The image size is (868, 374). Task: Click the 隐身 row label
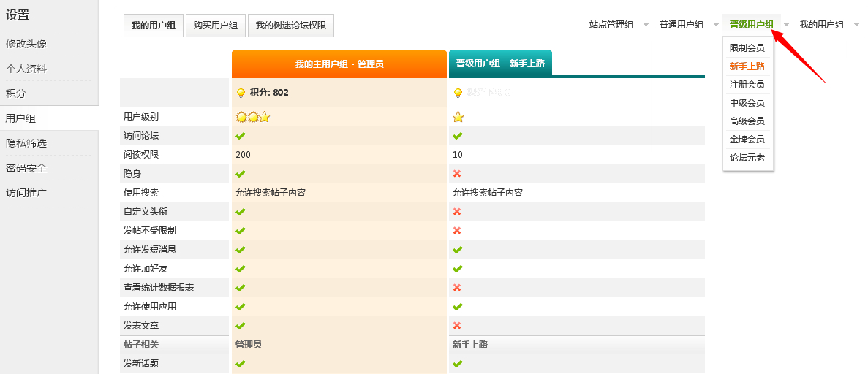(x=132, y=174)
